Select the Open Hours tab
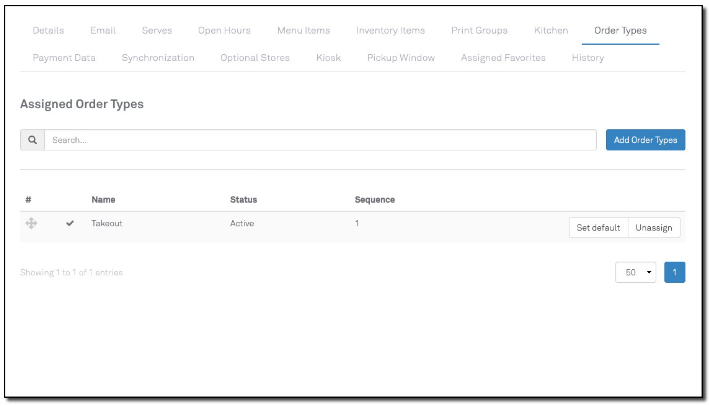This screenshot has height=406, width=709. coord(224,31)
